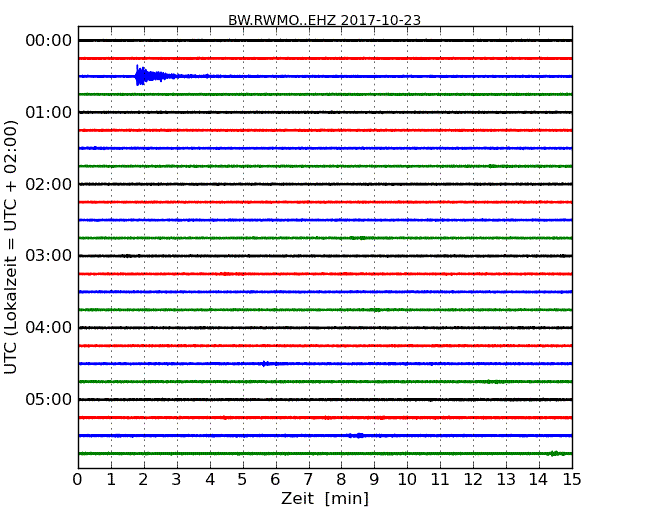This screenshot has width=650, height=520.
Task: Click the 02:00 time label
Action: [x=49, y=184]
